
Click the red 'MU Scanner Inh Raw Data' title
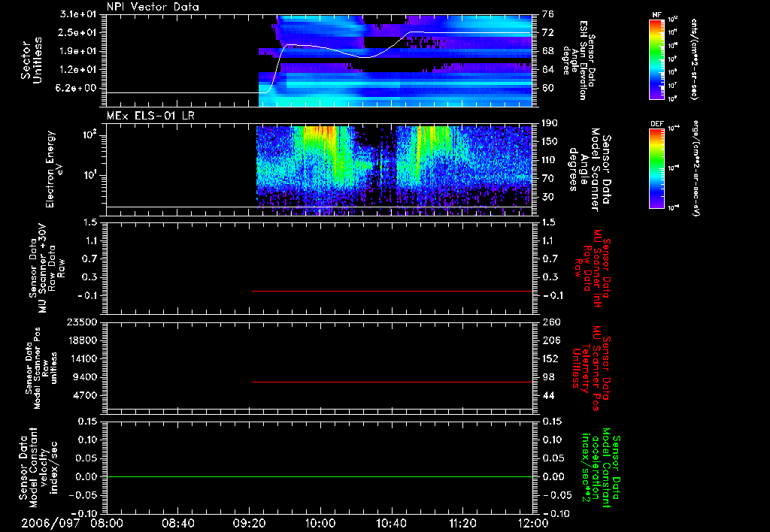coord(593,268)
